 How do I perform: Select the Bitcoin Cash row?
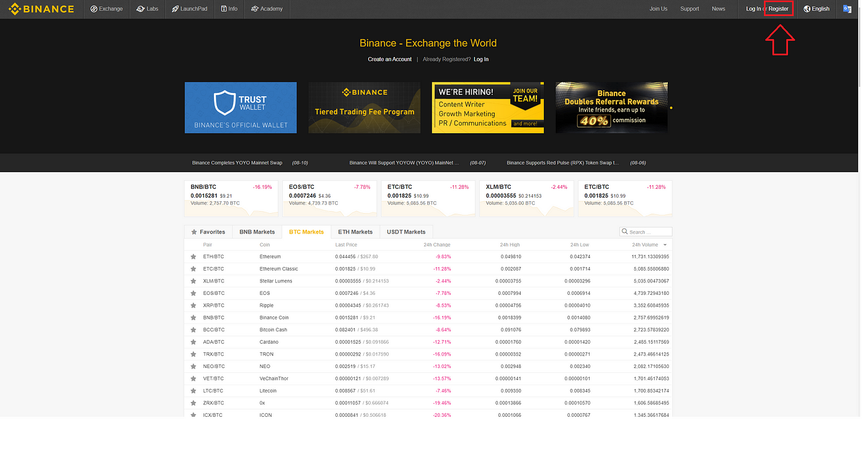point(428,330)
